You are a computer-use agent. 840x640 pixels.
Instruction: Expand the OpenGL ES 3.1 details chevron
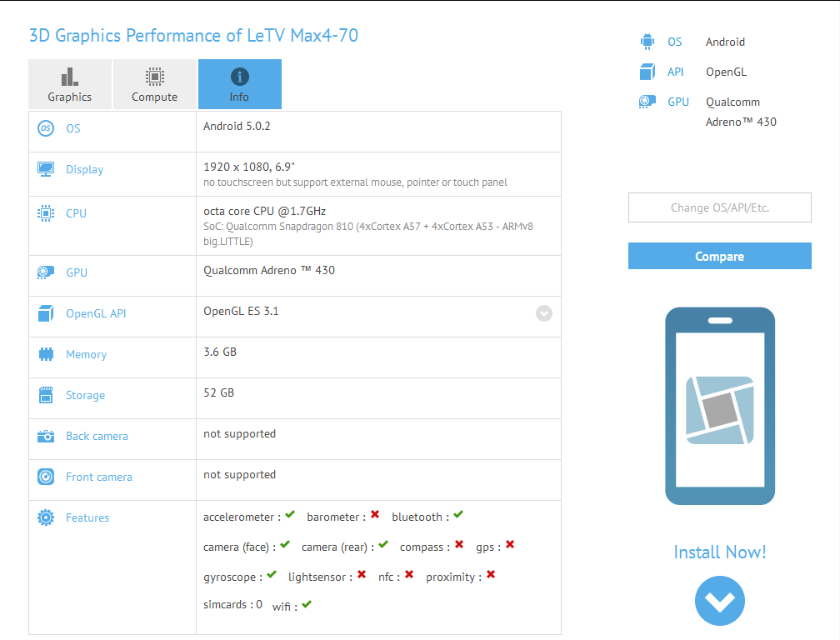tap(543, 313)
